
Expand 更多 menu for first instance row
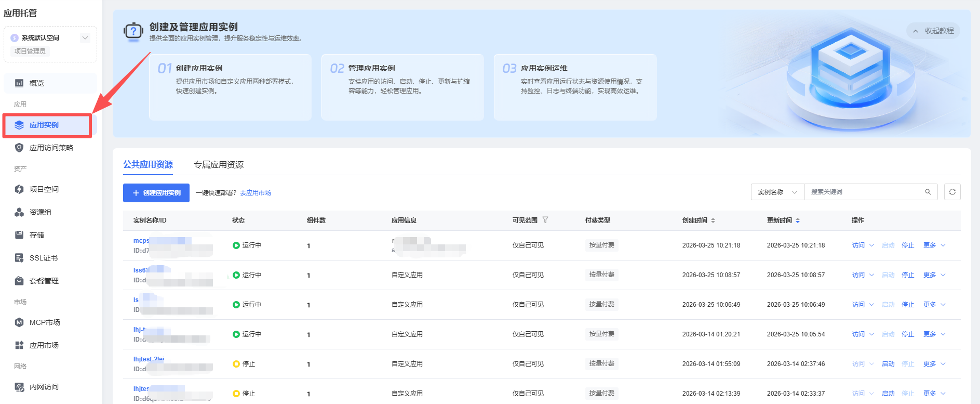pos(934,245)
